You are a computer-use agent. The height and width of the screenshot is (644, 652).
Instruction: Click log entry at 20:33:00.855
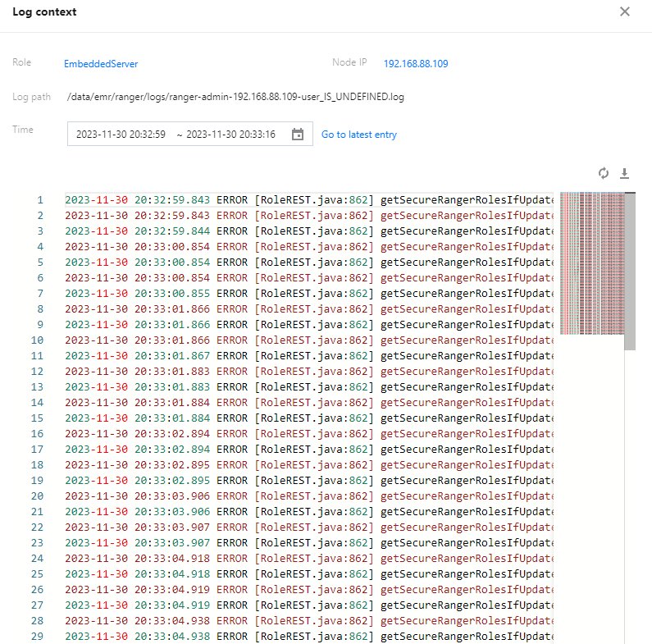point(308,293)
